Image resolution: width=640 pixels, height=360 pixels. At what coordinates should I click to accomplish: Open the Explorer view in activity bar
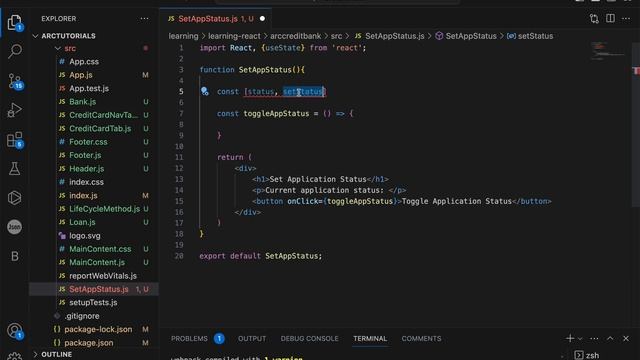click(15, 22)
